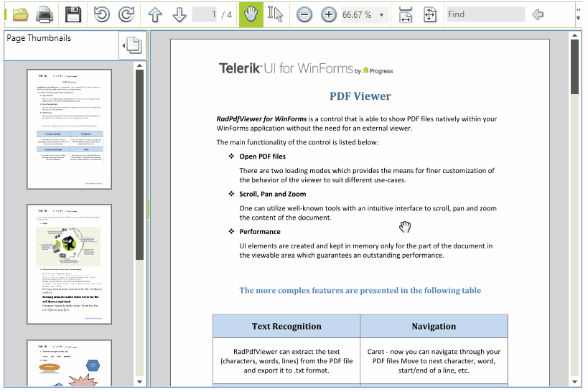
Task: Go to the next page with the down arrow
Action: (179, 15)
